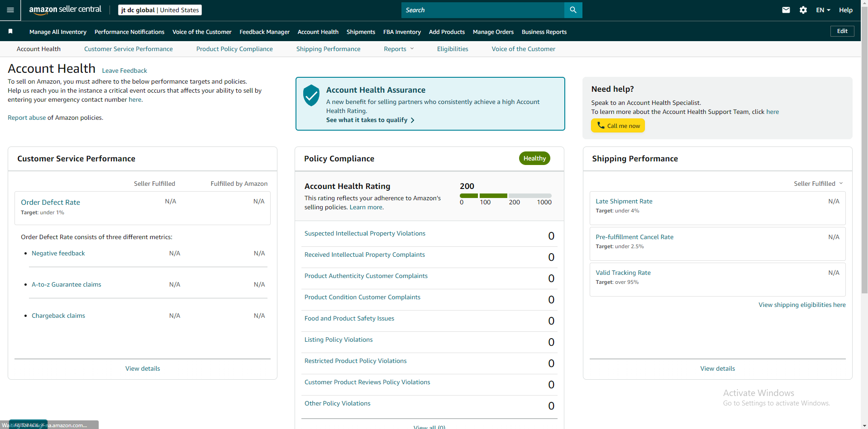868x429 pixels.
Task: Click the search magnifier button
Action: click(573, 10)
